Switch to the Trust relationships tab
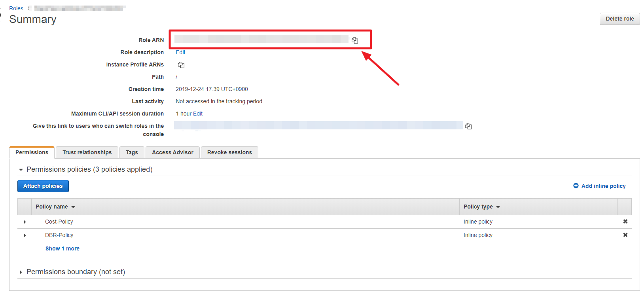 click(87, 152)
